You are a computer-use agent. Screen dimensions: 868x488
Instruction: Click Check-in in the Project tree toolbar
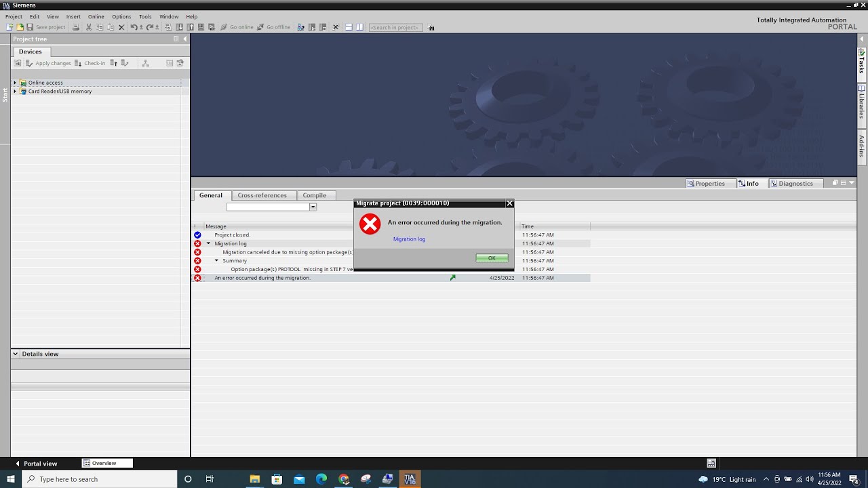point(90,63)
